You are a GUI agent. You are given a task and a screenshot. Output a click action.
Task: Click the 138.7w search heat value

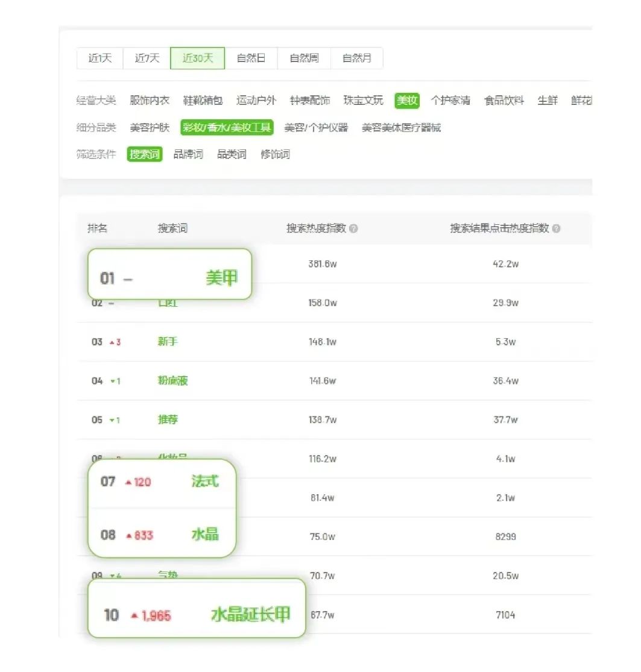coord(323,420)
